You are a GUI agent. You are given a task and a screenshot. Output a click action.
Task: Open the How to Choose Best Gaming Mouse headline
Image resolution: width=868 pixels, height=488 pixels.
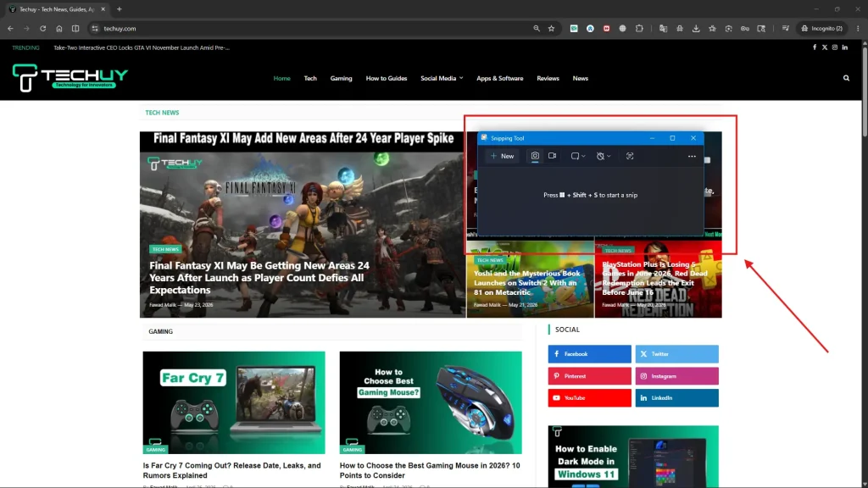(x=430, y=470)
